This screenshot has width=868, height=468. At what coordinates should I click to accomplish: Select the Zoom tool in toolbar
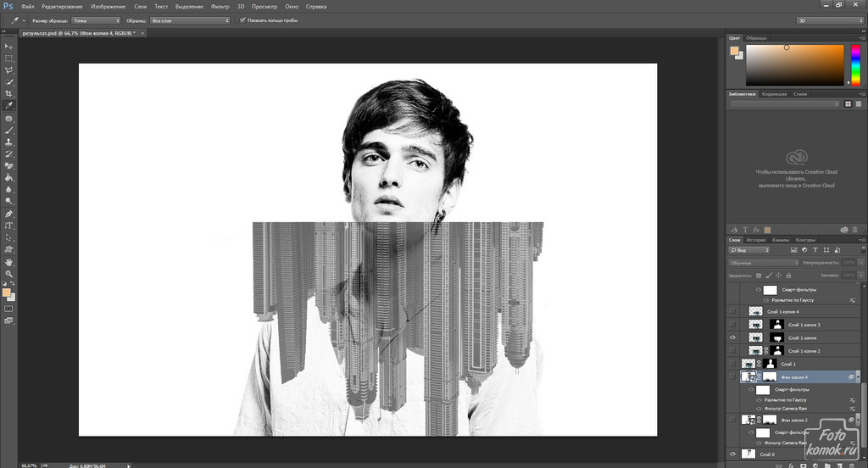pyautogui.click(x=9, y=274)
